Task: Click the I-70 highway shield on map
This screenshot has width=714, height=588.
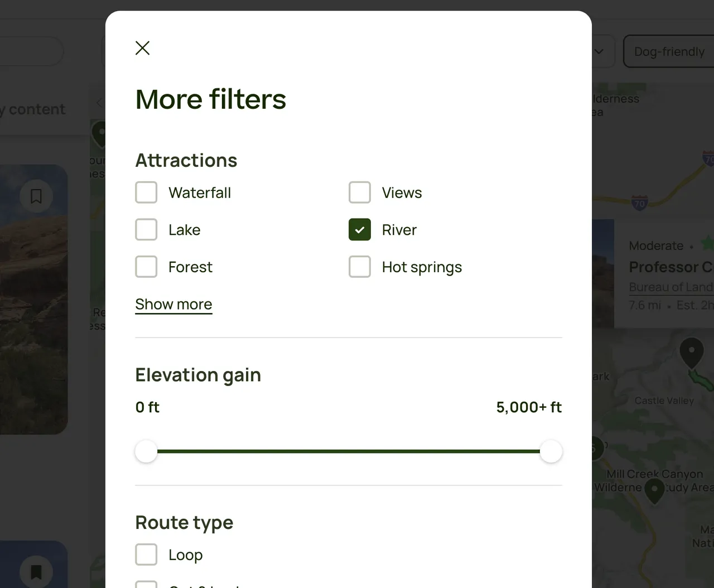Action: (x=639, y=203)
